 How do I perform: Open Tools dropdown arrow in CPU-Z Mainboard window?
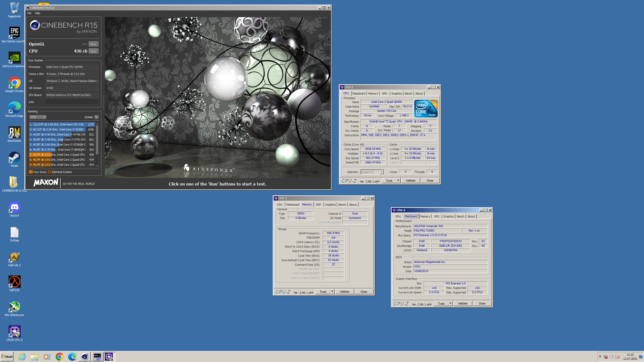450,303
